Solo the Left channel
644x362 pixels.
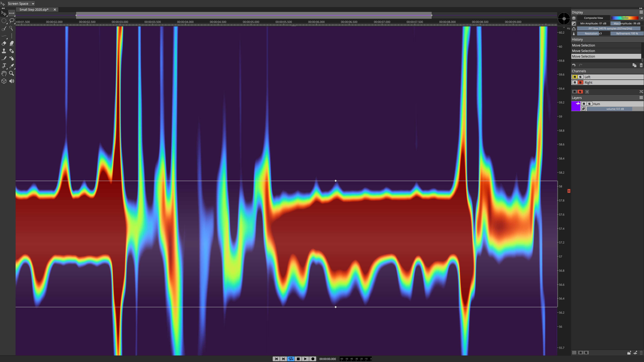pyautogui.click(x=580, y=77)
